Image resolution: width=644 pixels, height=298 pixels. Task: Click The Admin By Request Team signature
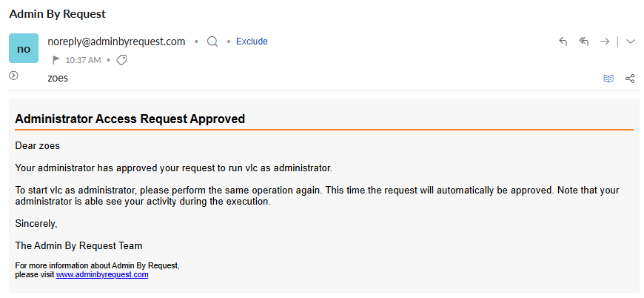[x=79, y=246]
